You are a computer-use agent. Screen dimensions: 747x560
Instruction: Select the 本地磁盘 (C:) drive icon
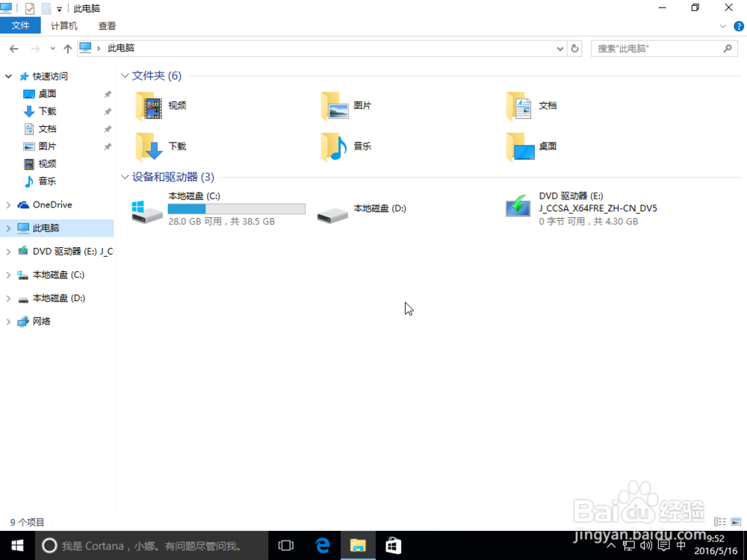coord(146,212)
